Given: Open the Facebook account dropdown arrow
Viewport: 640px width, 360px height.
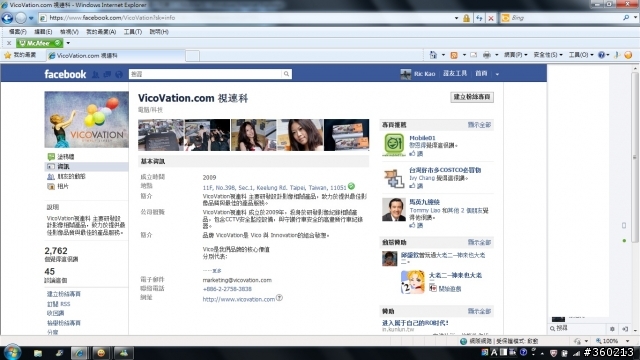Looking at the screenshot, I should [x=497, y=74].
